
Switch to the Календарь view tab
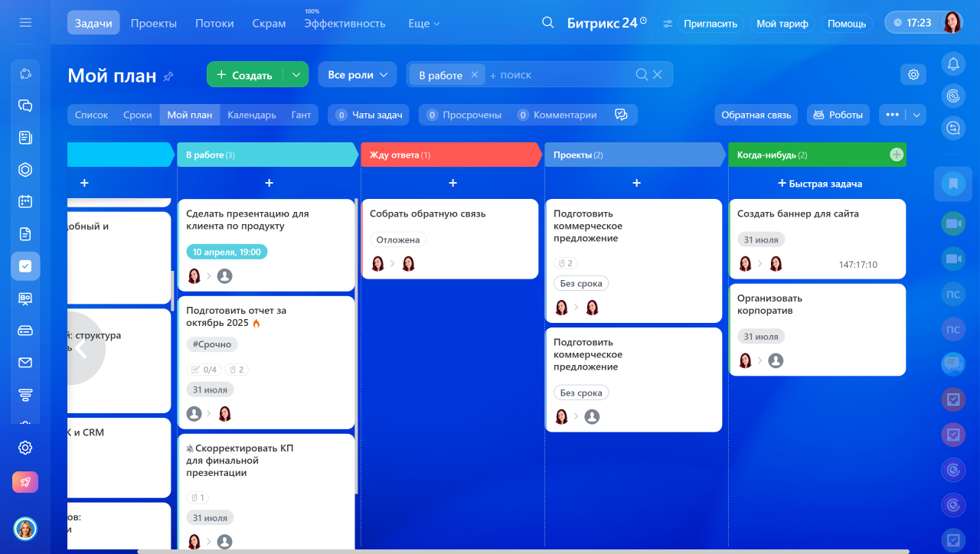(x=252, y=115)
